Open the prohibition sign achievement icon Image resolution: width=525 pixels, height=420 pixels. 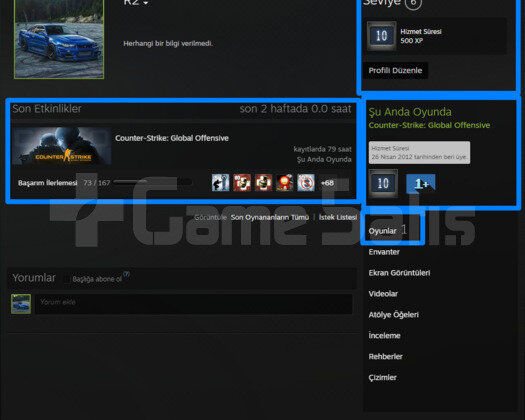306,183
